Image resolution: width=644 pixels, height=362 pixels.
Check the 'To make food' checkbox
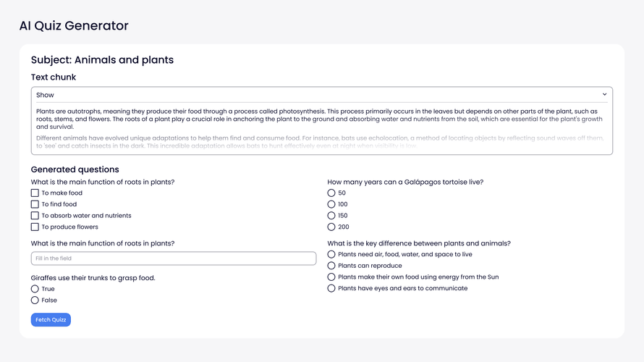[35, 193]
